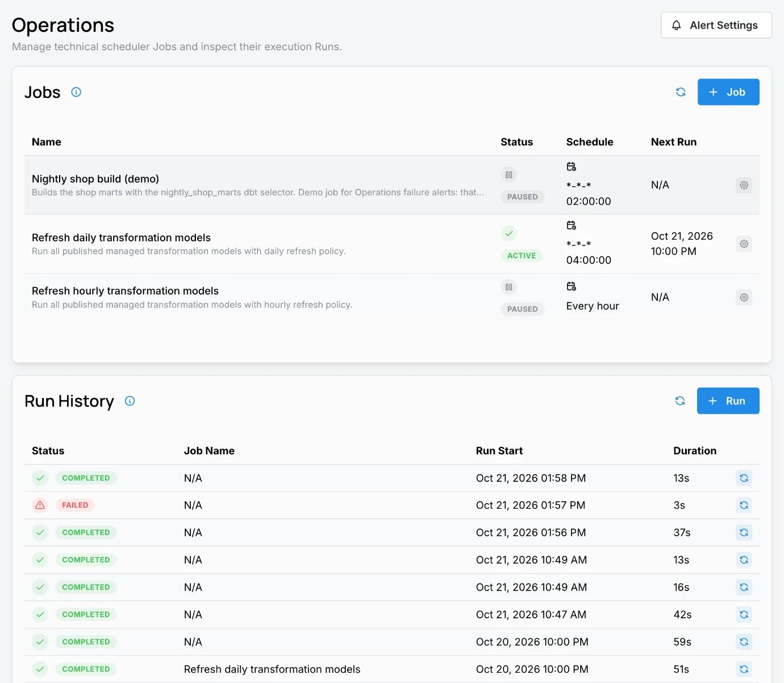Click the Every hour schedule text
The image size is (784, 683).
click(593, 306)
